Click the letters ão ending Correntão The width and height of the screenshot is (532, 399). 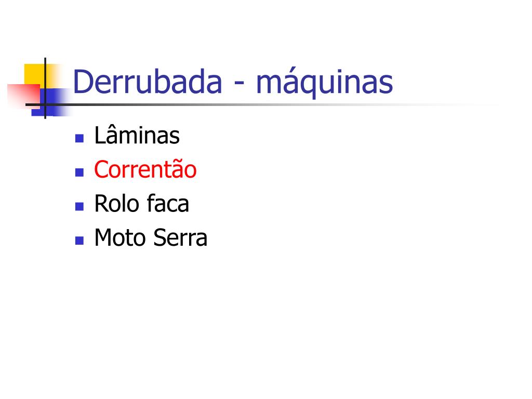tap(184, 169)
